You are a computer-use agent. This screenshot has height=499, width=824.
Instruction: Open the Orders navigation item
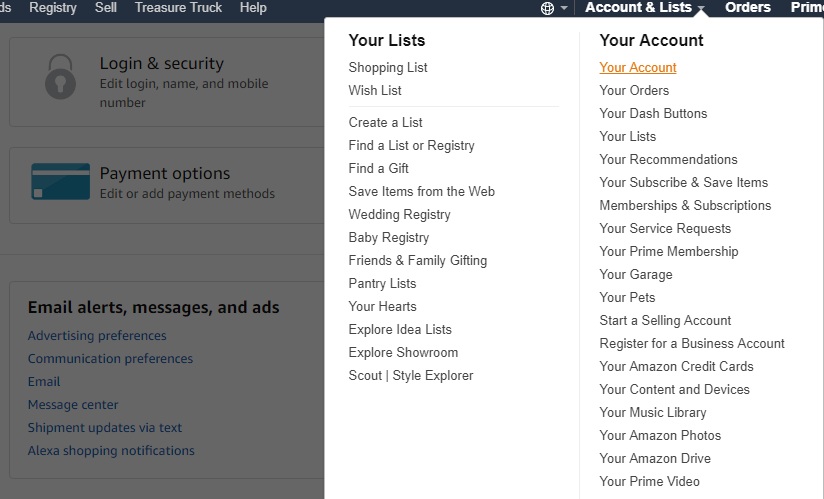(x=748, y=8)
